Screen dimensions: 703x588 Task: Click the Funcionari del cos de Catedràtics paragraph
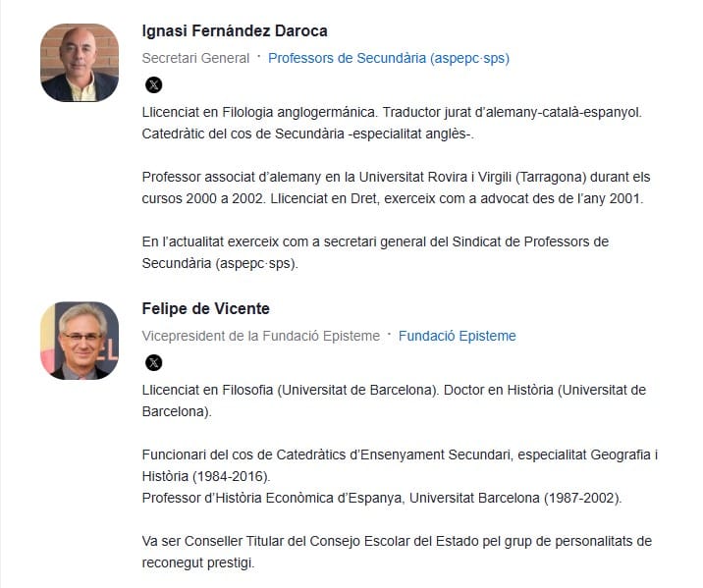399,454
